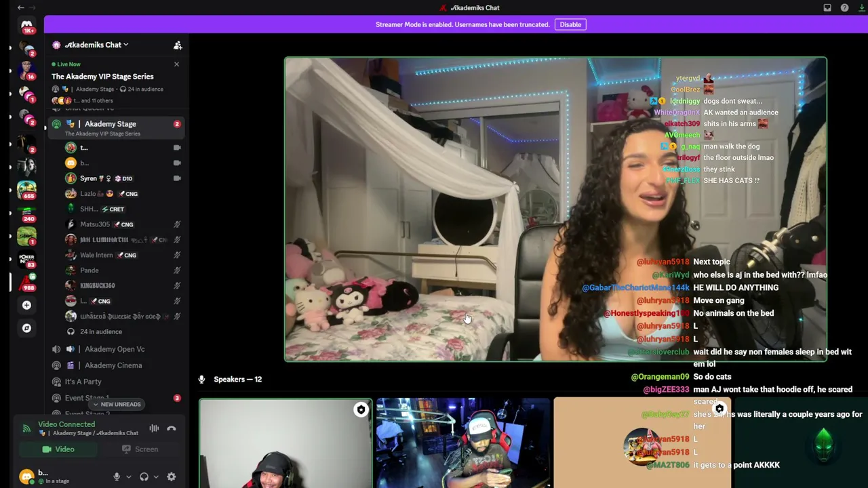This screenshot has width=868, height=488.
Task: Select speaker Syren in the stage list
Action: point(123,178)
